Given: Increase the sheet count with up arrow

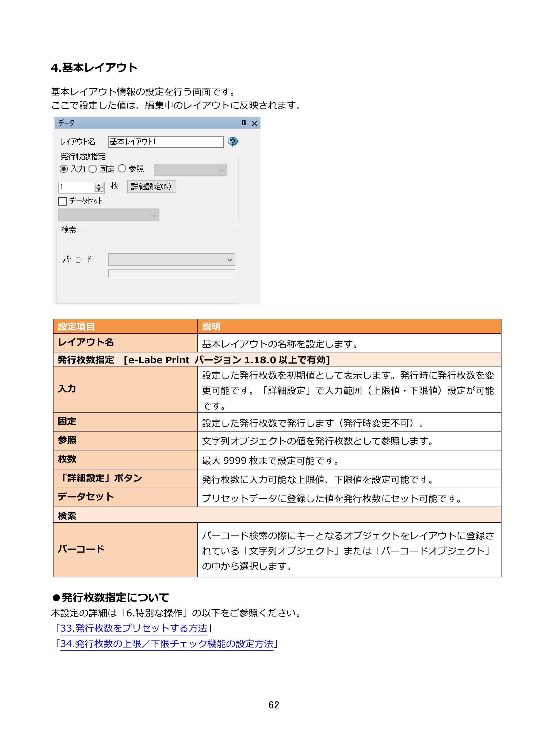Looking at the screenshot, I should click(99, 185).
